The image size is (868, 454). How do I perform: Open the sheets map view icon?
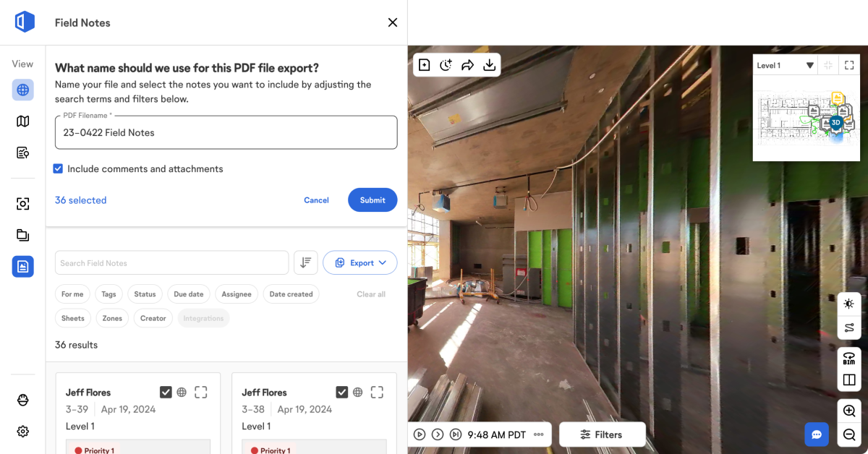23,121
